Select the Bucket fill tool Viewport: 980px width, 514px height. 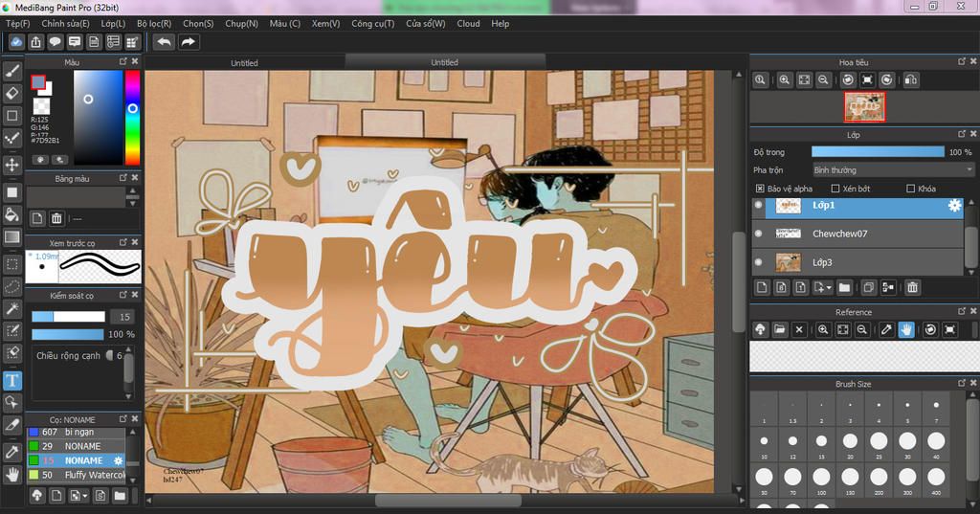[11, 214]
